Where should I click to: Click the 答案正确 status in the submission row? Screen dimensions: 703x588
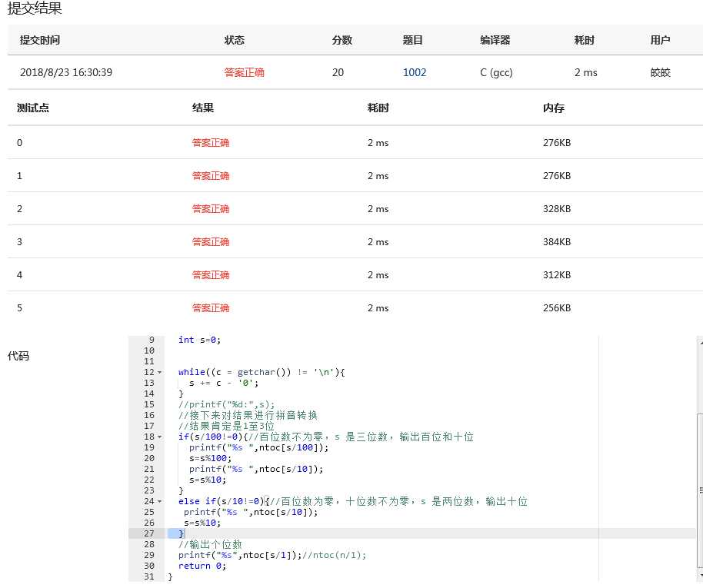click(x=244, y=72)
